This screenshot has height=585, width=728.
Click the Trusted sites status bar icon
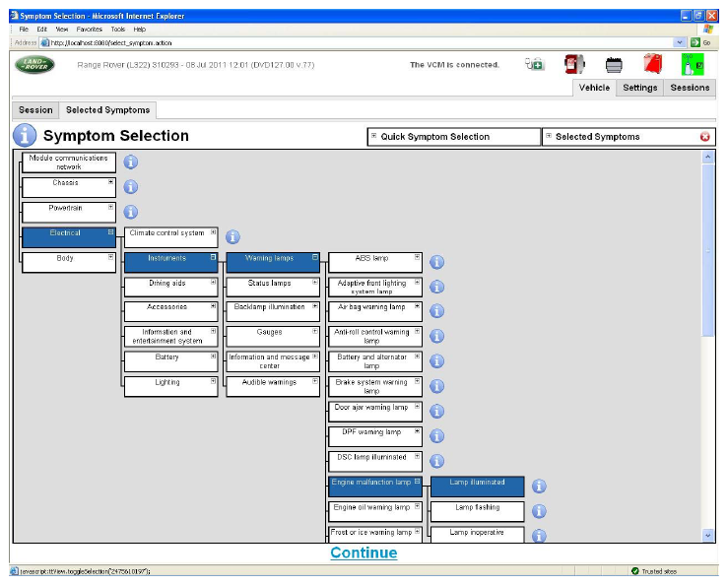[635, 571]
